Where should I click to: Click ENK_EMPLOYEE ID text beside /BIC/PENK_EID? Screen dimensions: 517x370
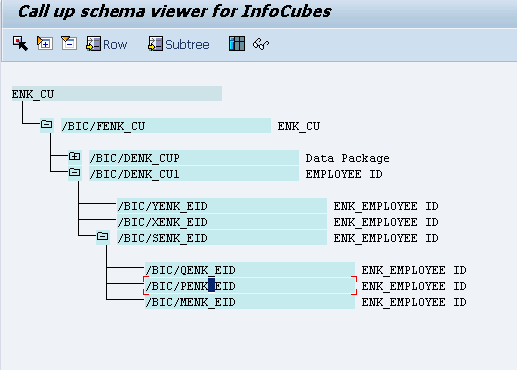[x=414, y=286]
